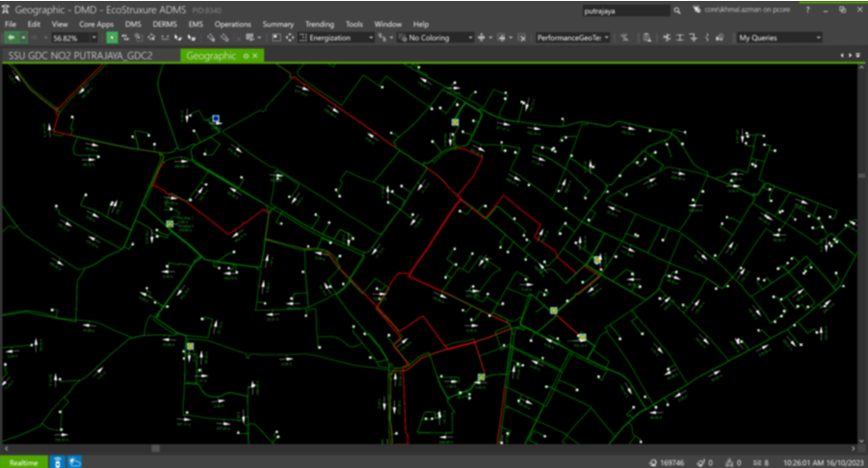Image resolution: width=868 pixels, height=468 pixels.
Task: Click the crossed-lines icon after PerformanceGeoTe
Action: [624, 38]
